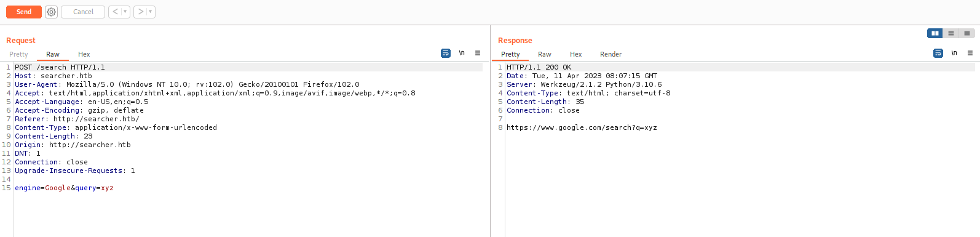Click the Accept-Encoding: gzip, deflate line
980x237 pixels.
79,110
